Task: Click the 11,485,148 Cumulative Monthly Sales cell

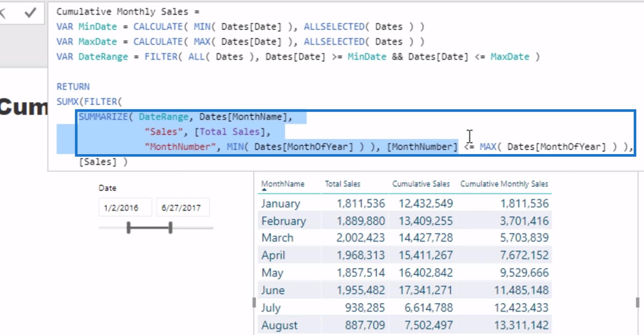Action: point(521,290)
